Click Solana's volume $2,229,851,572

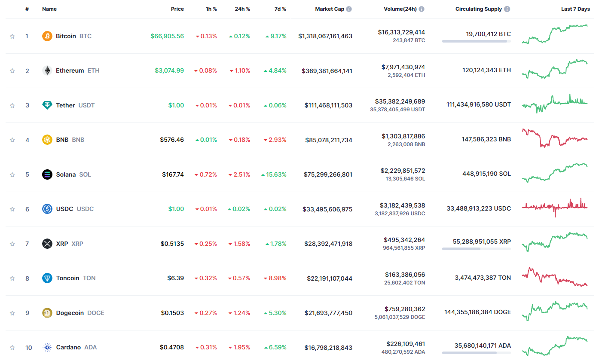click(x=403, y=171)
